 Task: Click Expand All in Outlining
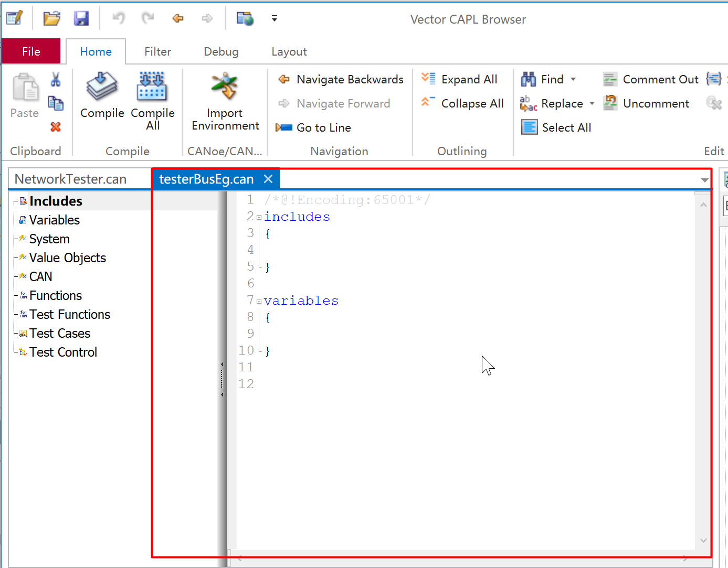pos(459,79)
